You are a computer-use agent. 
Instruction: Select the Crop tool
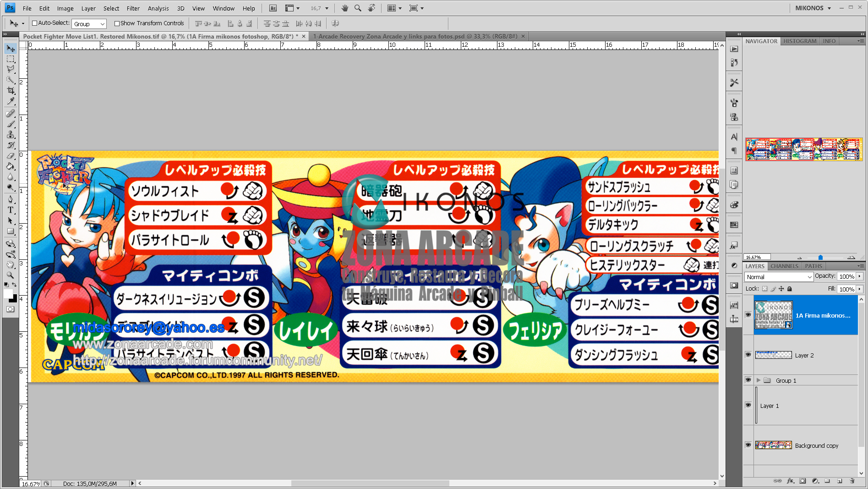(10, 91)
